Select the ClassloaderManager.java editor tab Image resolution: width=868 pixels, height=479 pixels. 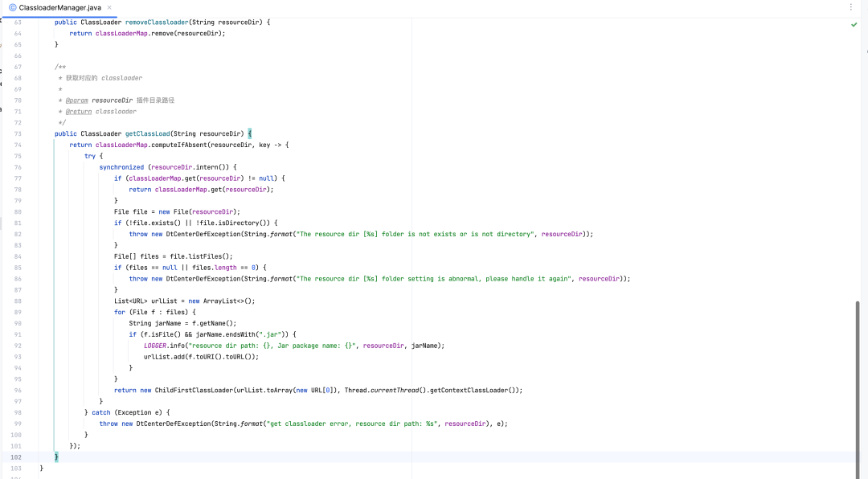tap(60, 7)
